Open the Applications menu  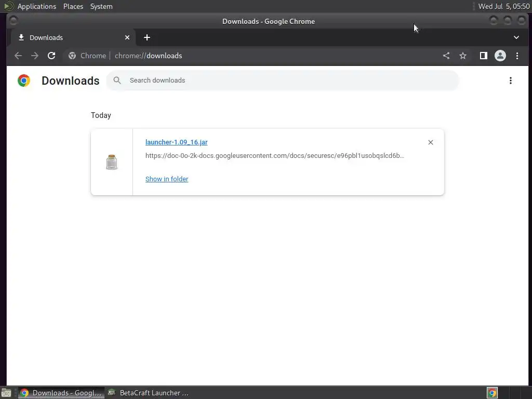point(37,6)
